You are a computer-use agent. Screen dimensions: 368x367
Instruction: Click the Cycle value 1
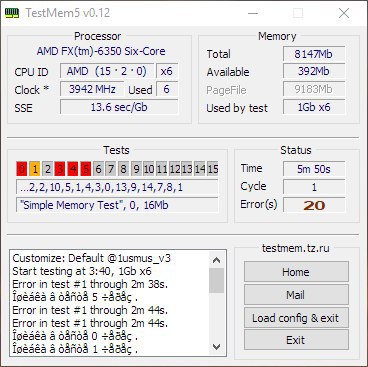[x=314, y=187]
